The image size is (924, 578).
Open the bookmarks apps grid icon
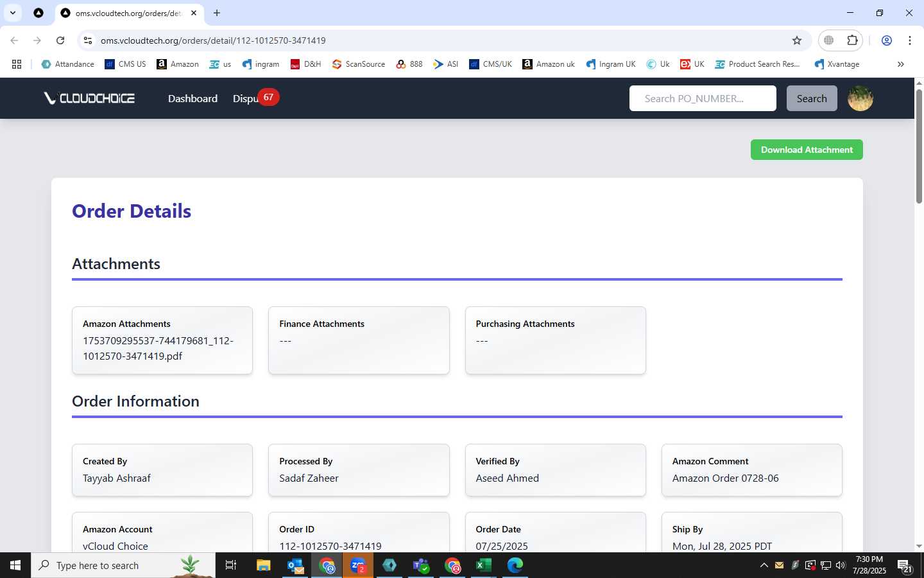pos(17,64)
